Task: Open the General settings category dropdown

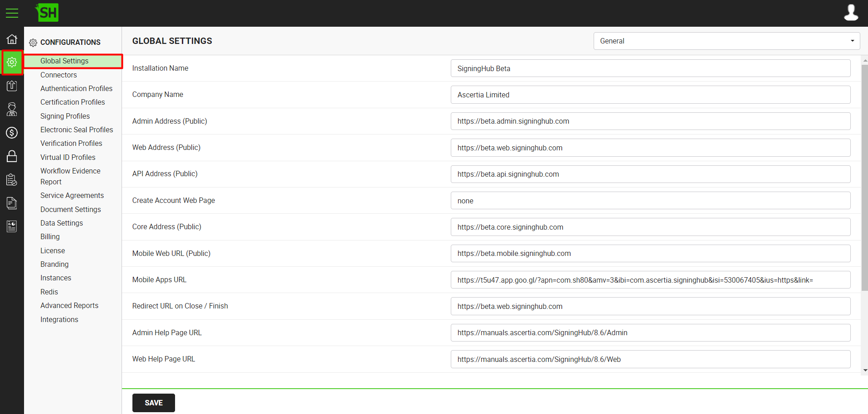Action: 727,41
